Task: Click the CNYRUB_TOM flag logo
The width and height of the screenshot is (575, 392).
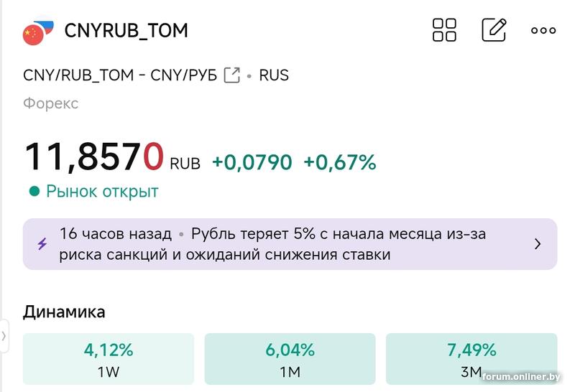Action: tap(38, 32)
